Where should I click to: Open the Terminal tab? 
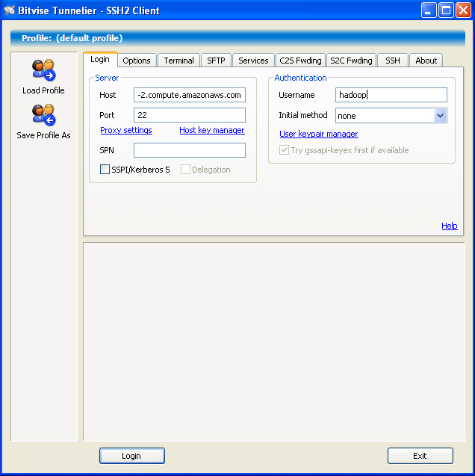click(178, 61)
